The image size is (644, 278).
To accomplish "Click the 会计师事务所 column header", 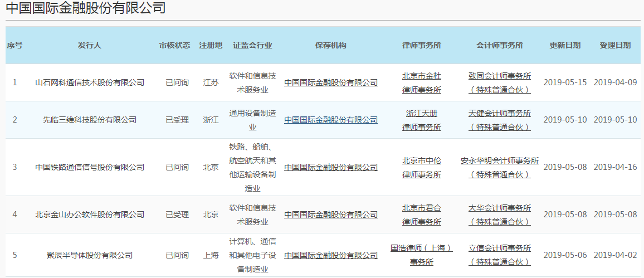I will tap(499, 45).
